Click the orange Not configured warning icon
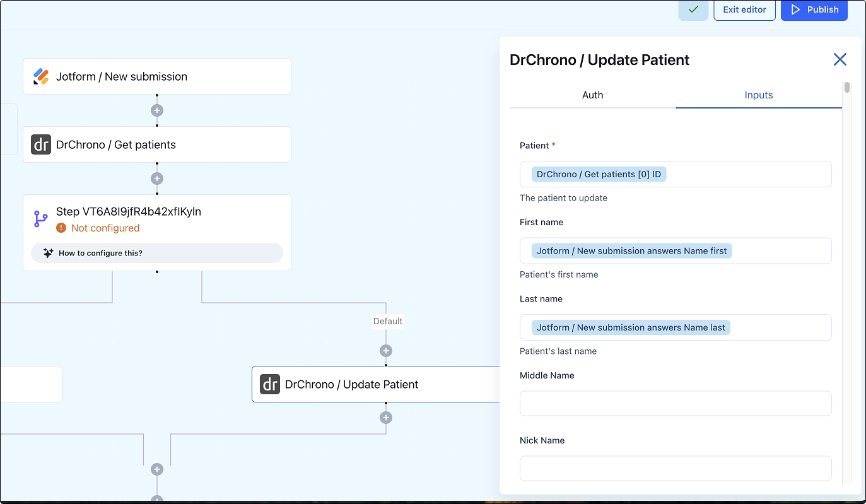 (61, 228)
